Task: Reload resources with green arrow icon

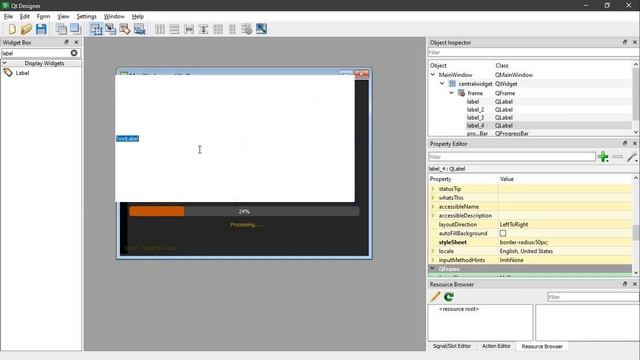Action: pyautogui.click(x=449, y=297)
